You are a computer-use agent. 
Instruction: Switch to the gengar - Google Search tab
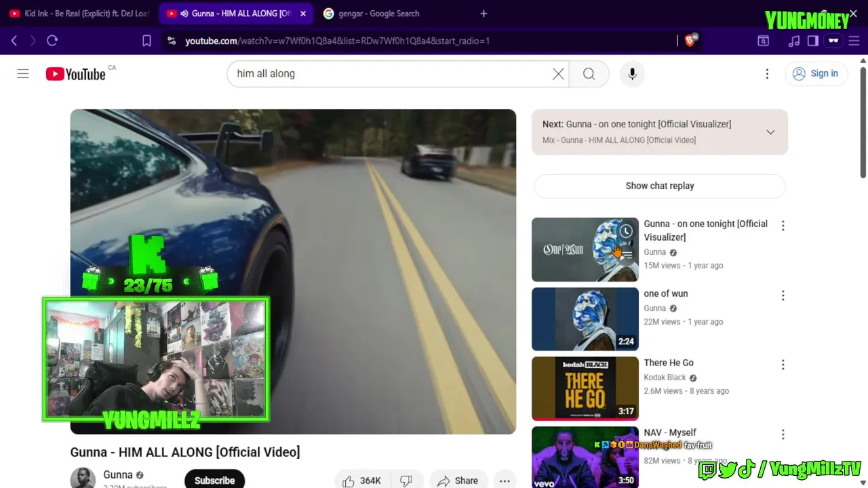tap(372, 14)
